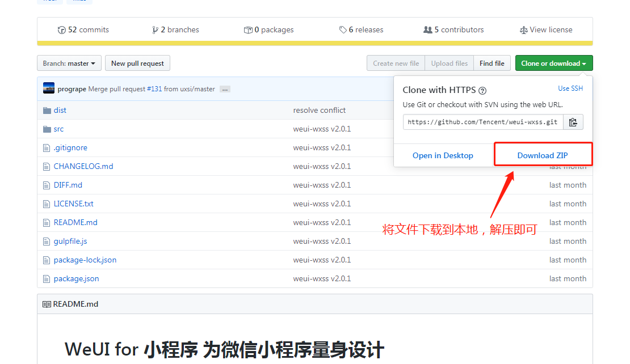The image size is (630, 364).
Task: Click 'last month' on the gulpfile.js row
Action: coord(568,241)
